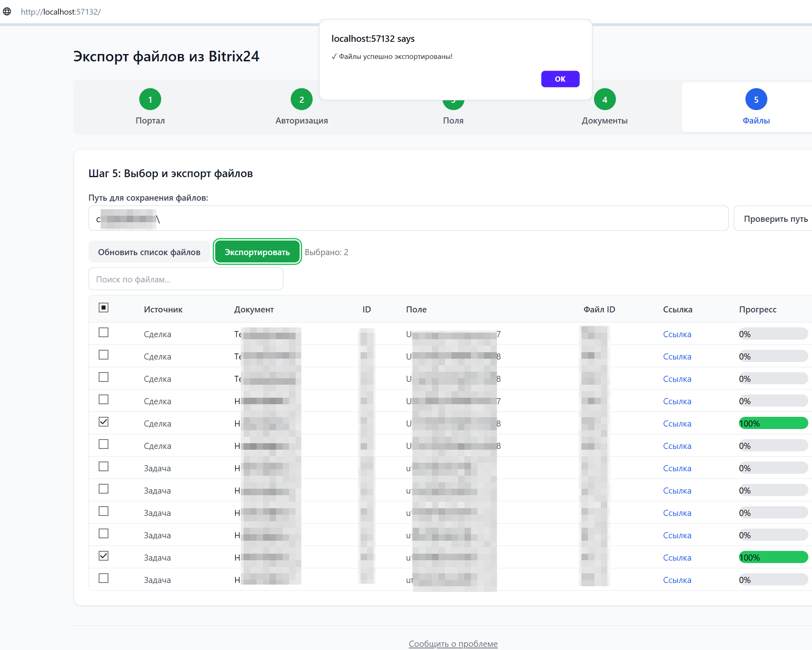Click Проверить путь button
The width and height of the screenshot is (812, 650).
[775, 219]
